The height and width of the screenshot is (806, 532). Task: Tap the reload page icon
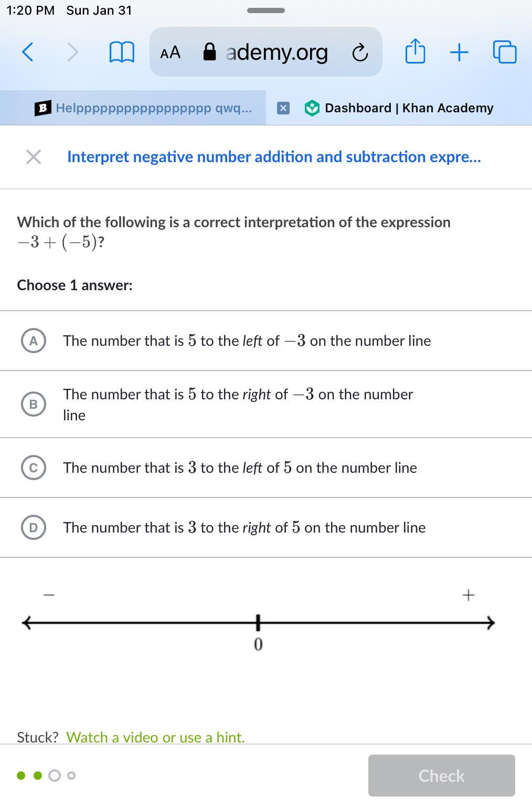pos(360,52)
